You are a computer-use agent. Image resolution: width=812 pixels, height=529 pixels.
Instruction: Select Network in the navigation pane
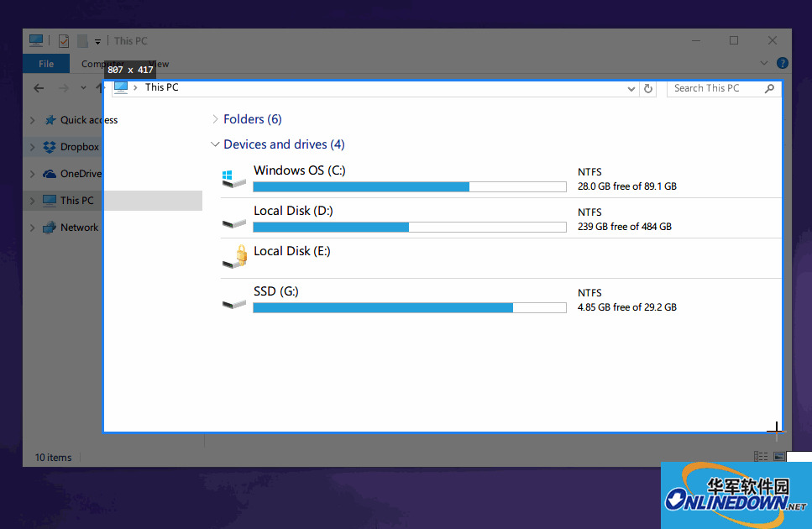[79, 228]
